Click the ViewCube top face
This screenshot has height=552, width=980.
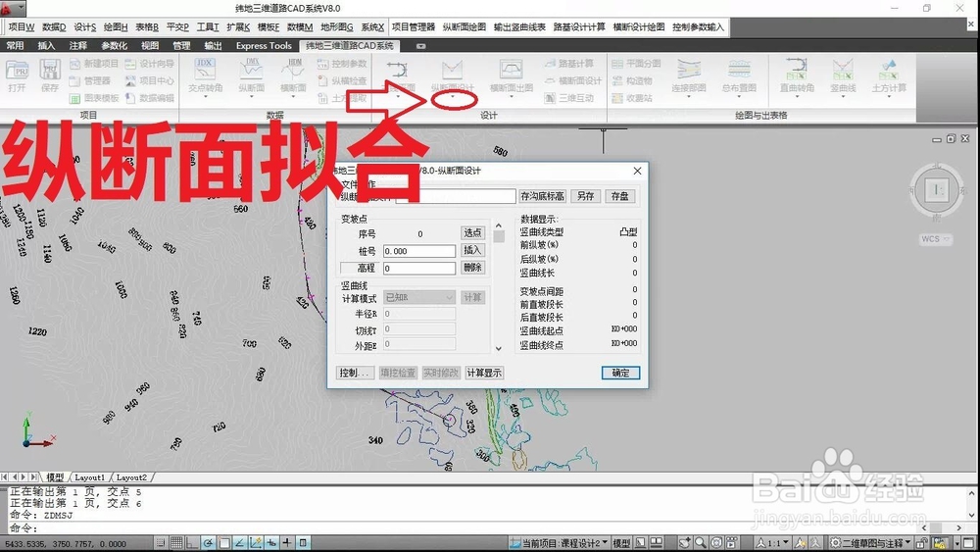[x=936, y=190]
